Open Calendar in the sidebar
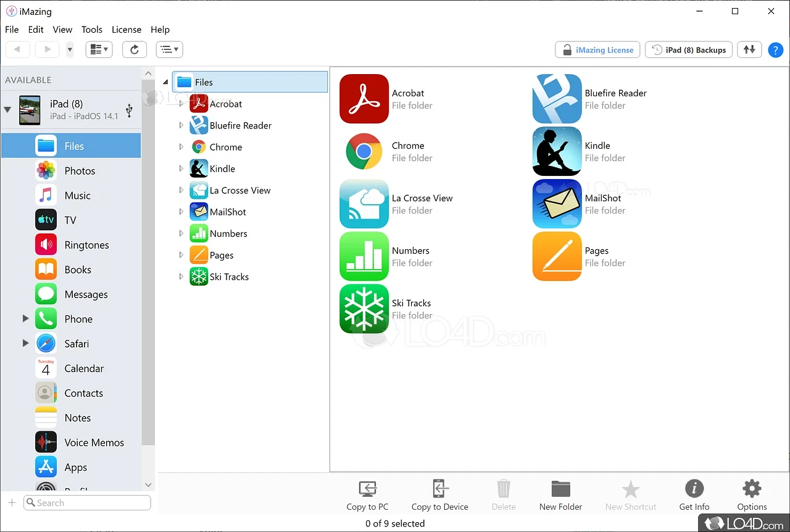Image resolution: width=790 pixels, height=532 pixels. pos(71,368)
